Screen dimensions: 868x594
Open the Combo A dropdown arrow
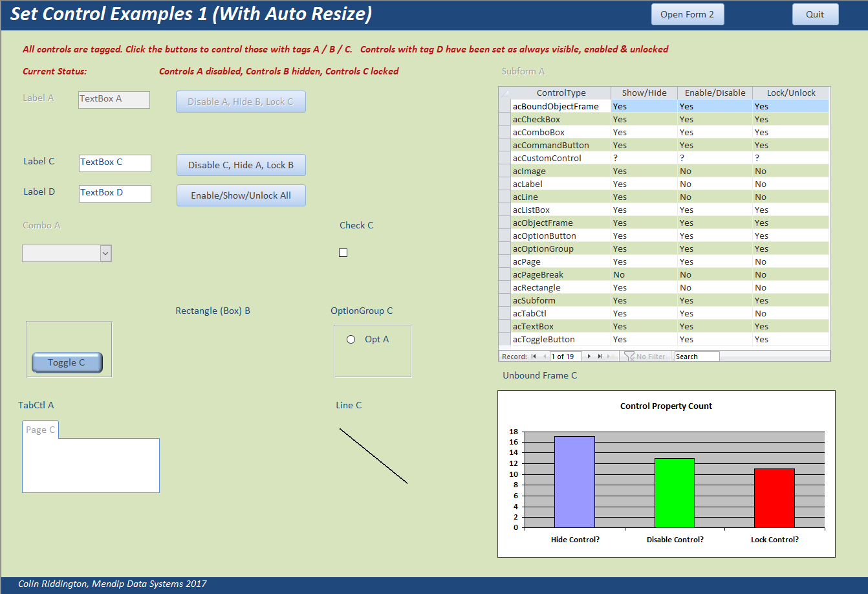click(x=105, y=254)
